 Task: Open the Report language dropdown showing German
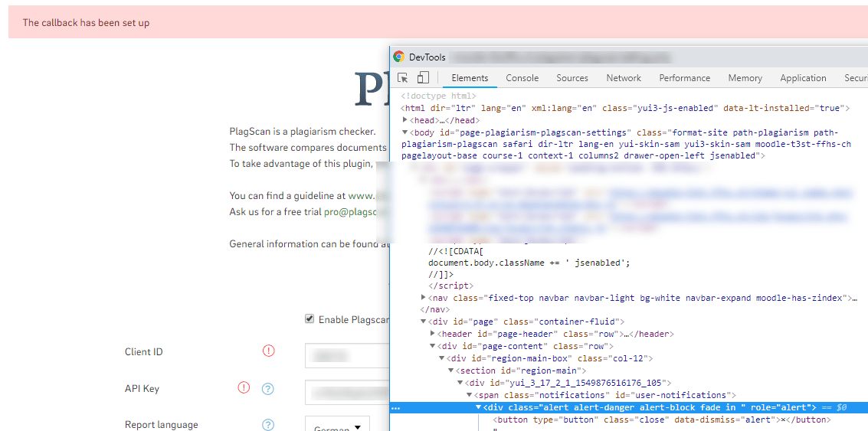click(x=337, y=424)
